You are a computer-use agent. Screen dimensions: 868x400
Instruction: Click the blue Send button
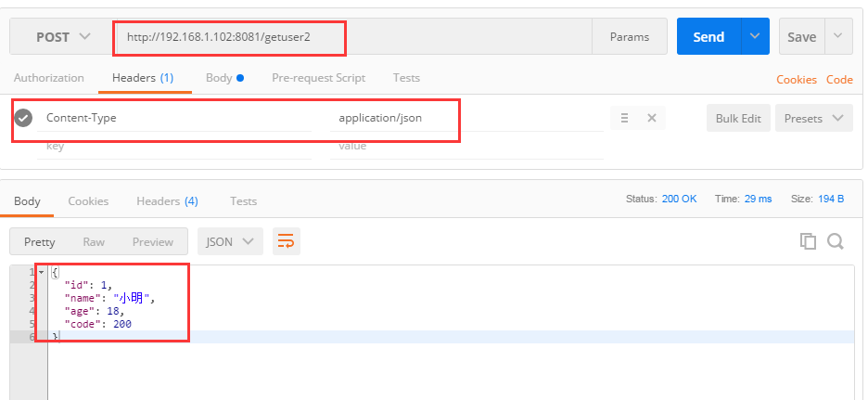[708, 36]
